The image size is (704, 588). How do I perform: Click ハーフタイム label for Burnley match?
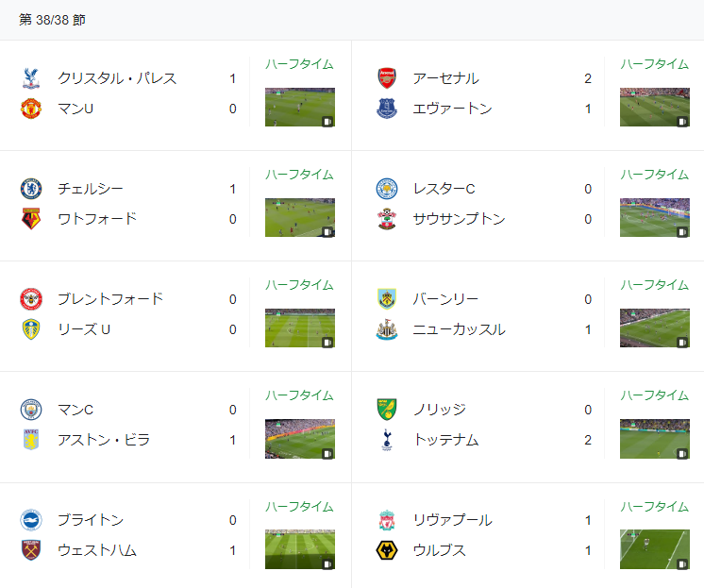pos(654,285)
